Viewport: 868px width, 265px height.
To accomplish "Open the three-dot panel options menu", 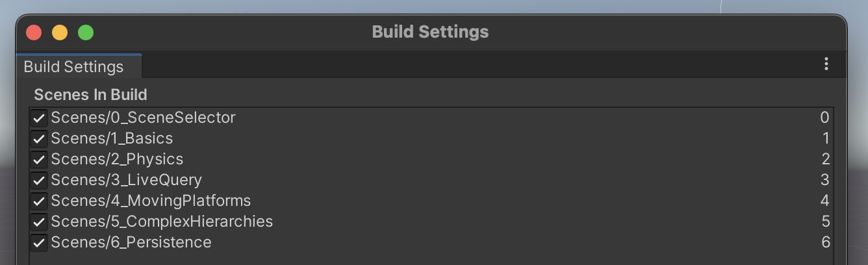I will [826, 64].
